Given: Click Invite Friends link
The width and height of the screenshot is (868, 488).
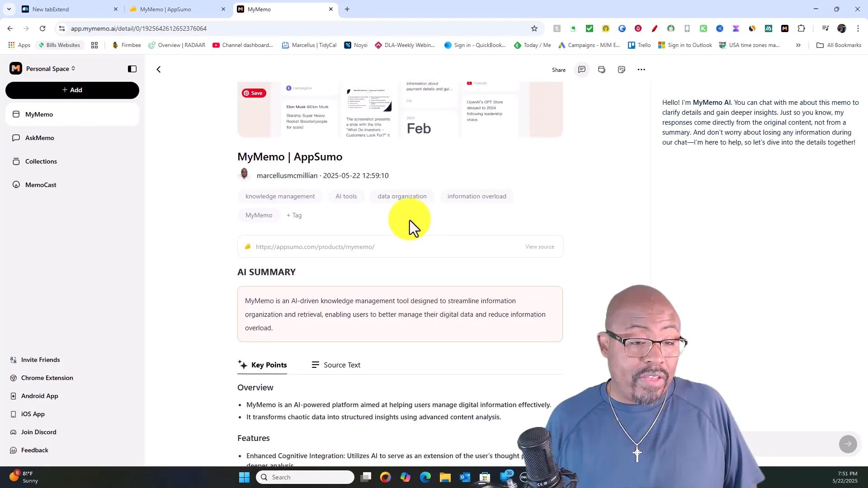Looking at the screenshot, I should tap(35, 360).
